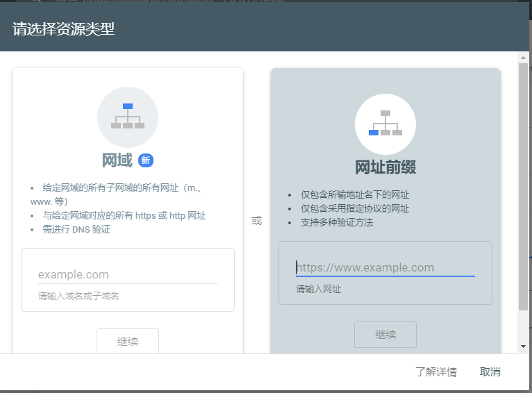Click the text 仅包含所输地址名下的网址
The width and height of the screenshot is (532, 393).
click(x=355, y=194)
